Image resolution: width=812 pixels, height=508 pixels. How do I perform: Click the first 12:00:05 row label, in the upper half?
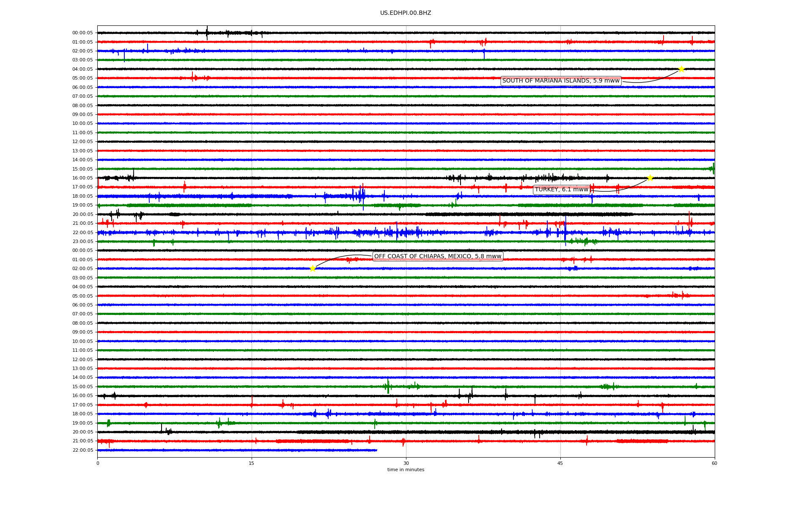82,142
